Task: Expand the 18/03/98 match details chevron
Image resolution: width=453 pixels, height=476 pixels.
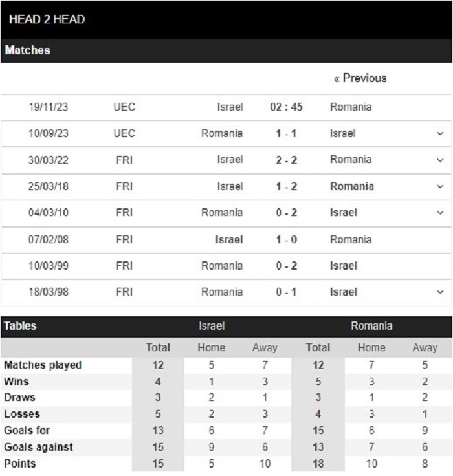Action: coord(440,292)
